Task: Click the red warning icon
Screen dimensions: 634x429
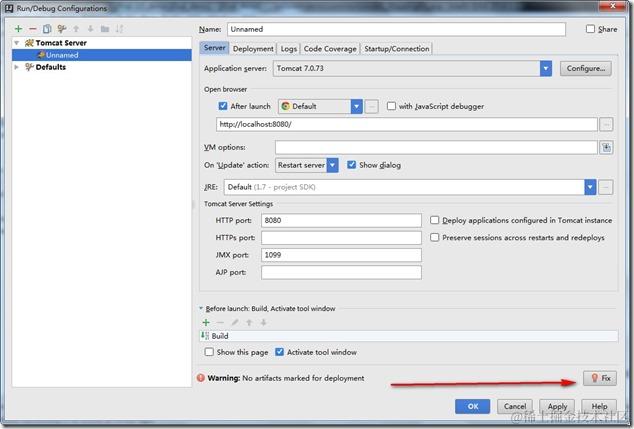Action: pyautogui.click(x=201, y=378)
